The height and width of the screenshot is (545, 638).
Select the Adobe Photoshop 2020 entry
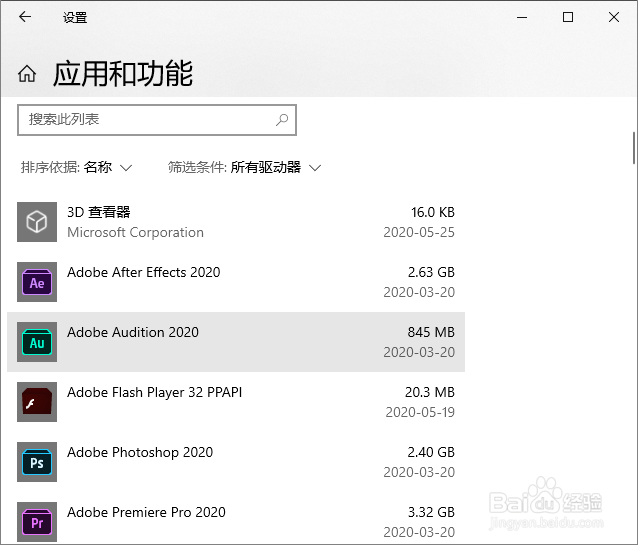pyautogui.click(x=236, y=462)
